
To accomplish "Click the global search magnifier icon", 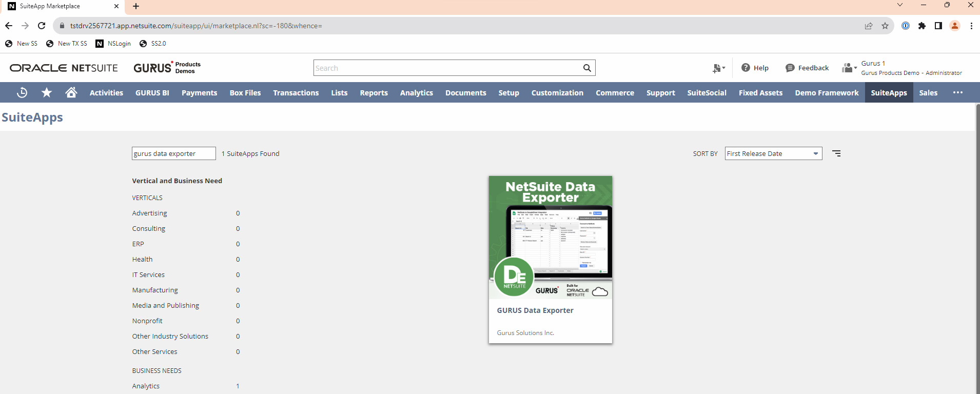I will pos(587,68).
